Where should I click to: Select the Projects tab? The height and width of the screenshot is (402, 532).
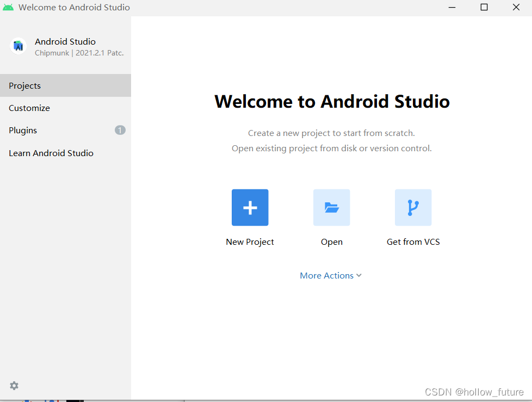pyautogui.click(x=65, y=85)
